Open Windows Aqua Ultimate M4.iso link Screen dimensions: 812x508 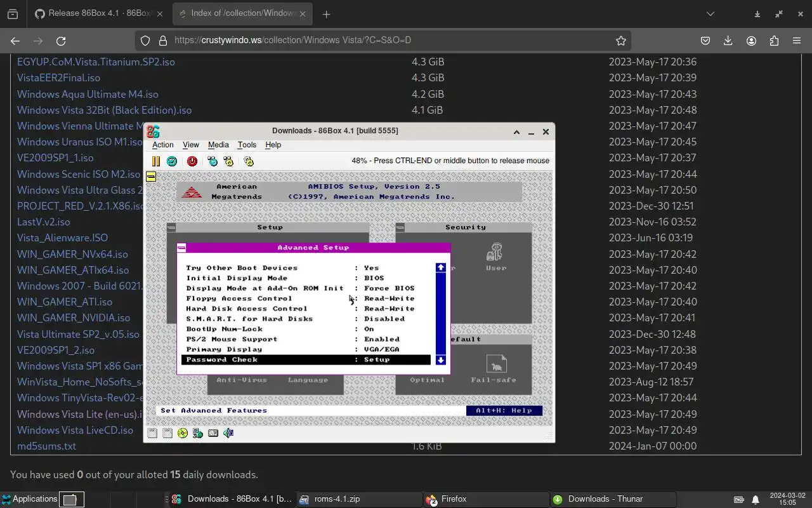(88, 94)
